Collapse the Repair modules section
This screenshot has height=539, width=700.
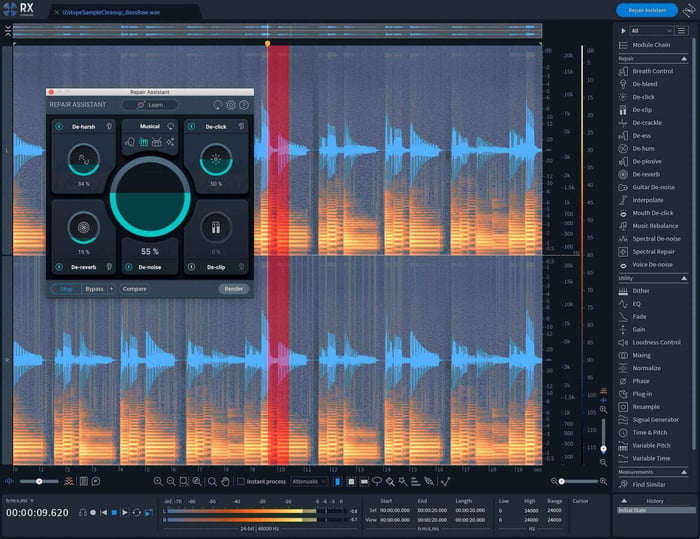(x=684, y=59)
